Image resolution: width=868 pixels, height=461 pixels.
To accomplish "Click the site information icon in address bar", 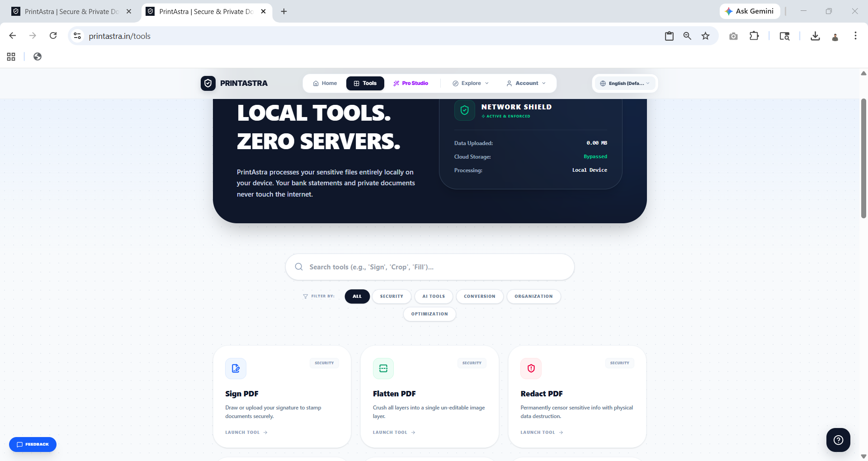I will 77,36.
